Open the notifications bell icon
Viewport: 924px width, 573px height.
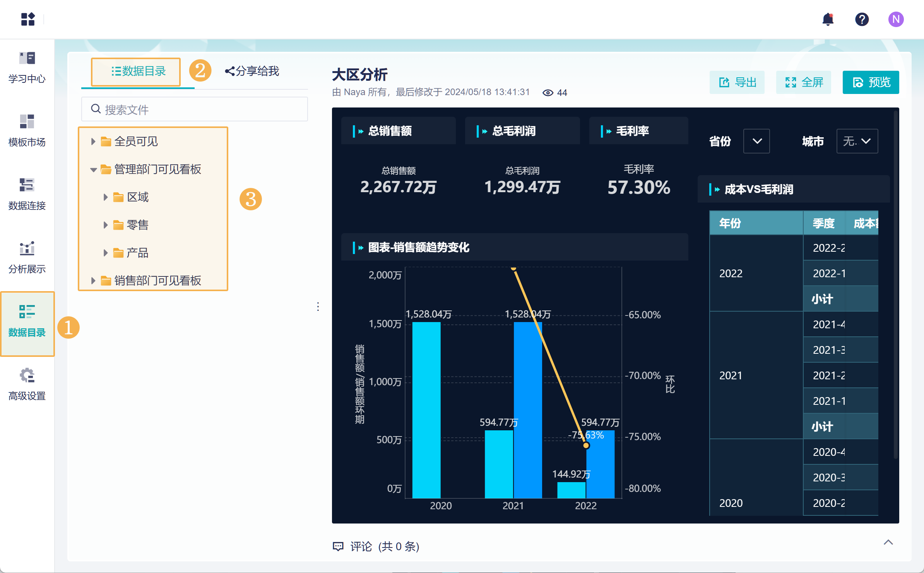coord(828,19)
